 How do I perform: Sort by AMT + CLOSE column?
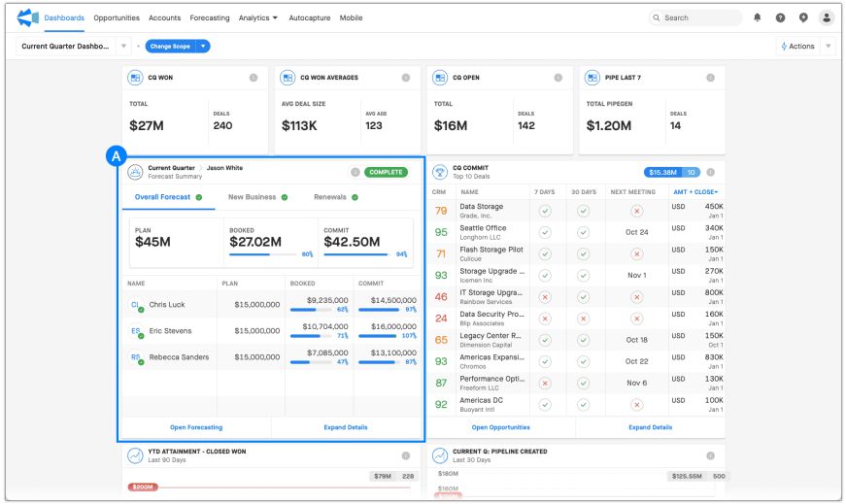tap(695, 192)
